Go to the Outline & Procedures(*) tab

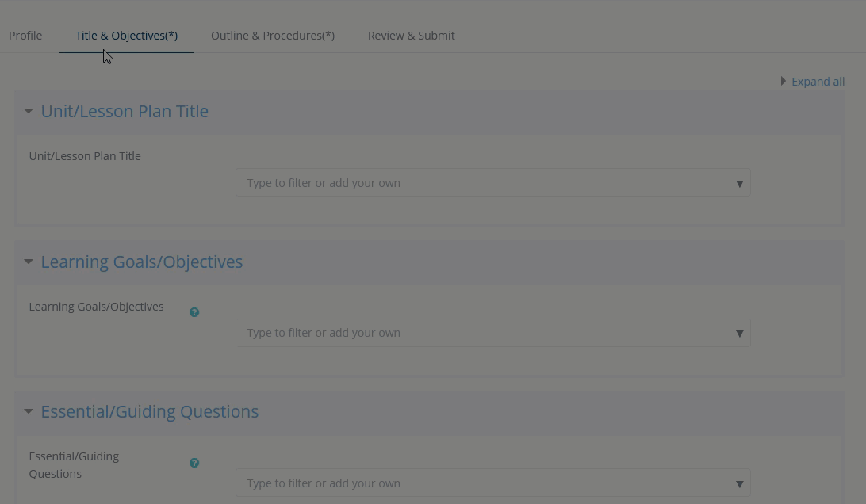[273, 36]
